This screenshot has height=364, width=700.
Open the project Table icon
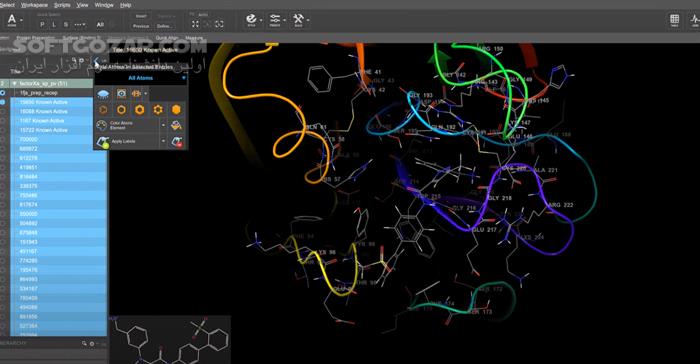675,20
